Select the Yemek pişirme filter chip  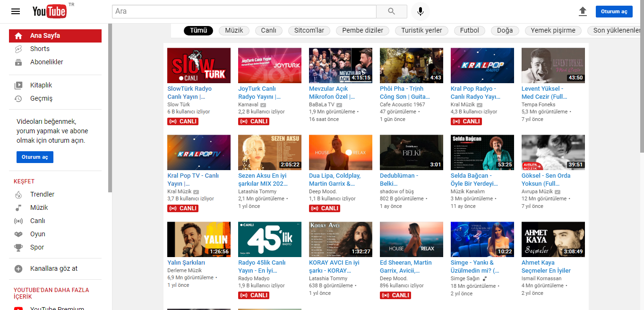coord(553,30)
